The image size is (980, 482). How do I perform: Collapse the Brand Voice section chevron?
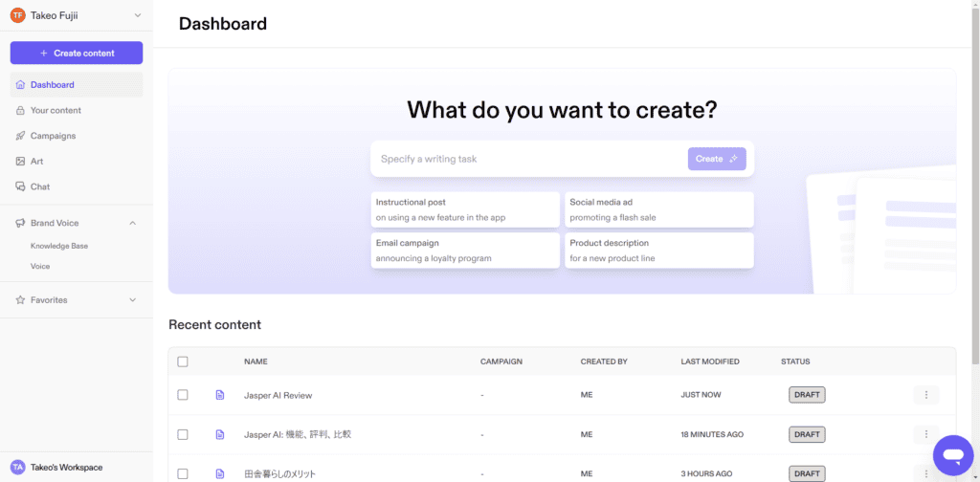point(132,223)
